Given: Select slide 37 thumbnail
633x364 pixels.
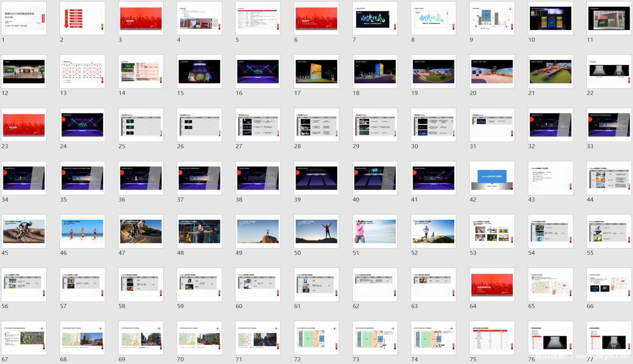Looking at the screenshot, I should click(x=199, y=178).
